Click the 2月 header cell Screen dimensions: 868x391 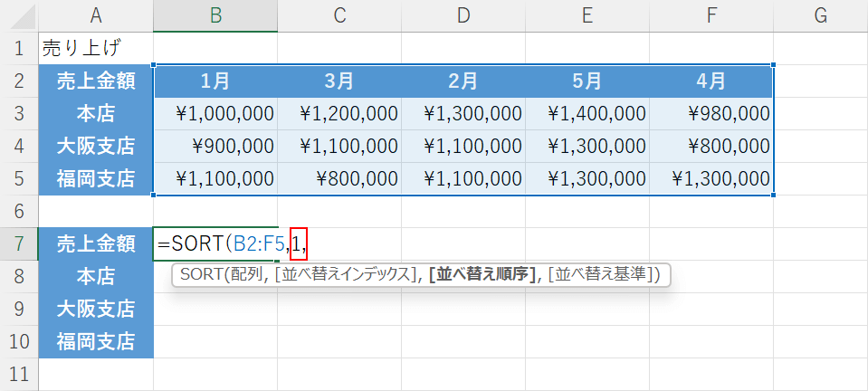coord(463,81)
